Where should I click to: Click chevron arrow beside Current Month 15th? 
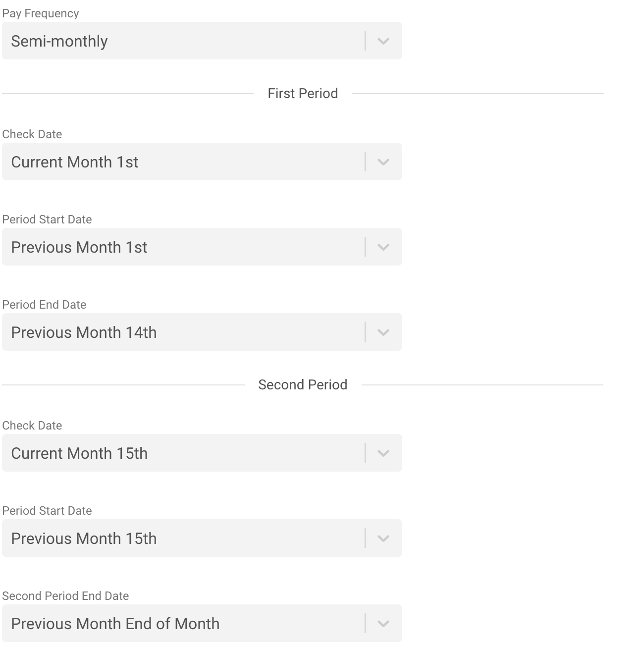pos(383,453)
